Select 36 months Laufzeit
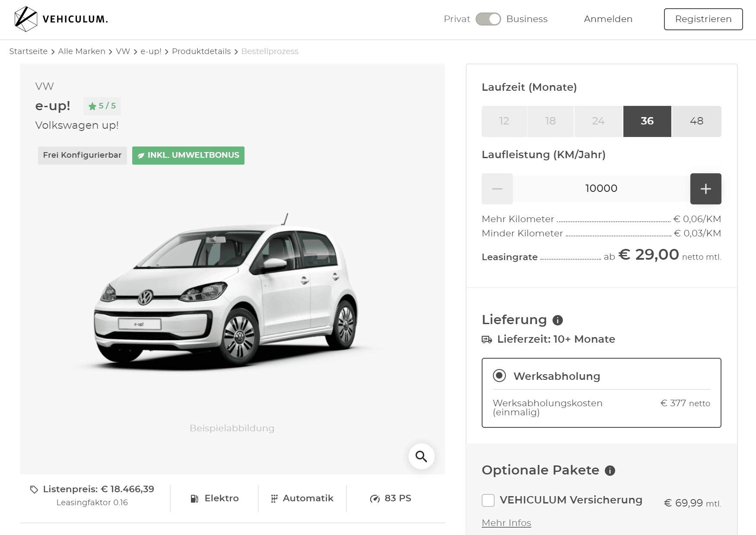756x535 pixels. click(647, 121)
